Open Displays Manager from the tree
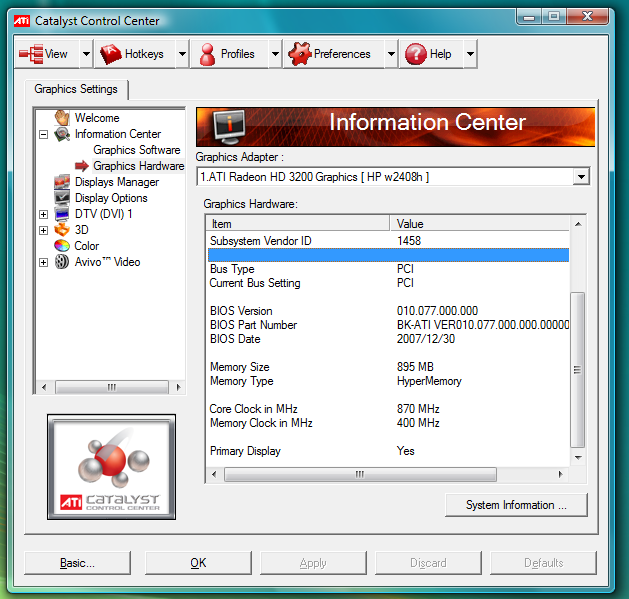 point(117,182)
